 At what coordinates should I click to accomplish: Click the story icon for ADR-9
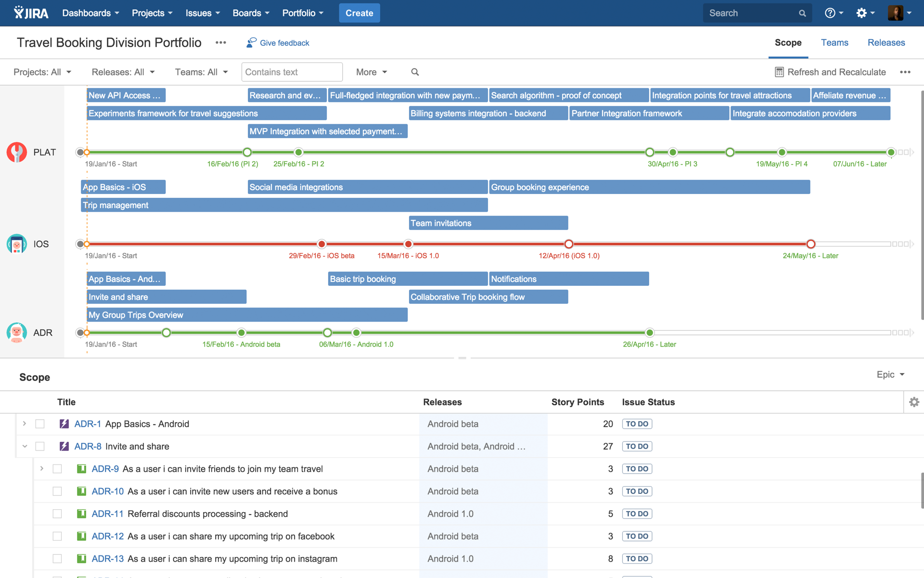[81, 469]
